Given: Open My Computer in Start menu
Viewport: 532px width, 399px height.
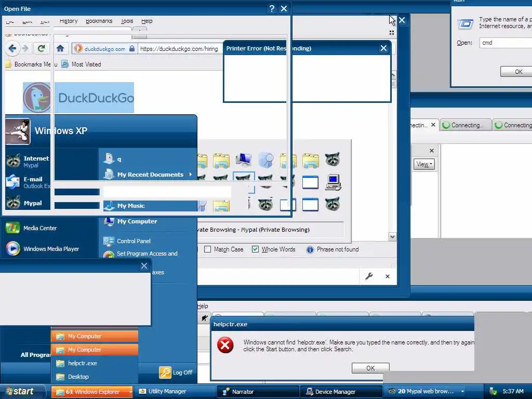Looking at the screenshot, I should click(x=130, y=221).
